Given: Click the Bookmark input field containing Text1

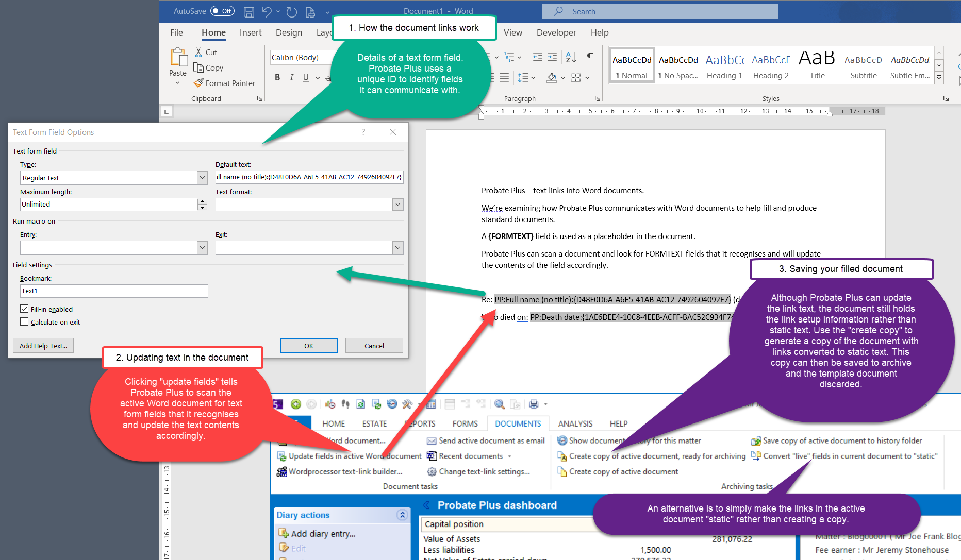Looking at the screenshot, I should [x=113, y=291].
